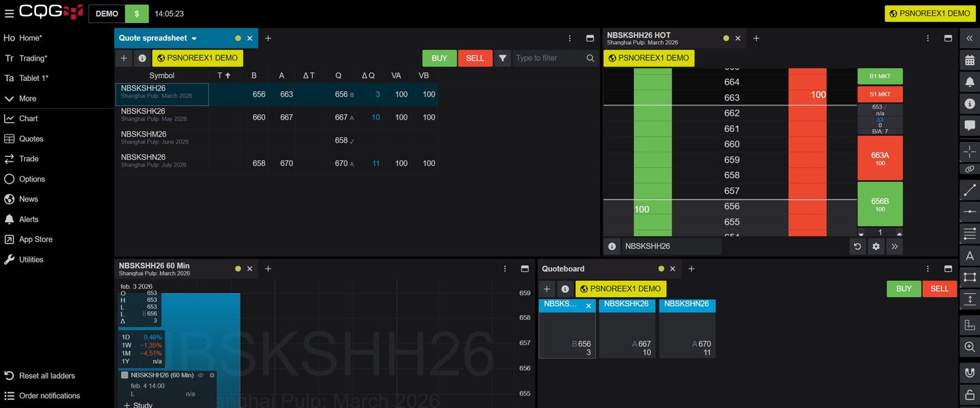Viewport: 980px width, 408px height.
Task: Open the Options page from sidebar
Action: (31, 179)
